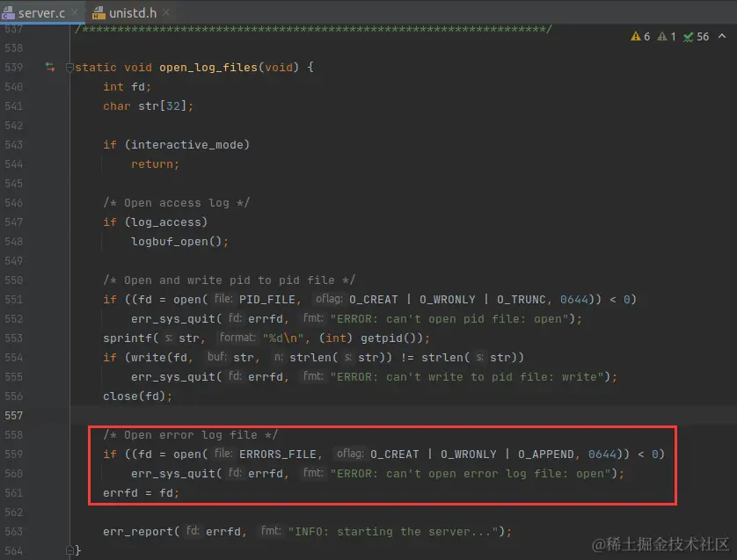
Task: Click the PID_FILE constant
Action: [267, 299]
